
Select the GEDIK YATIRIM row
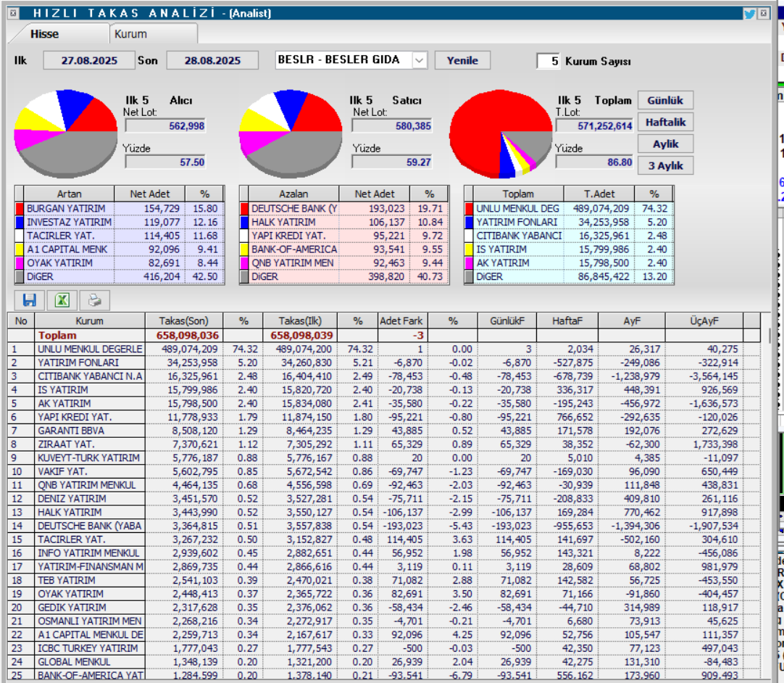384,608
